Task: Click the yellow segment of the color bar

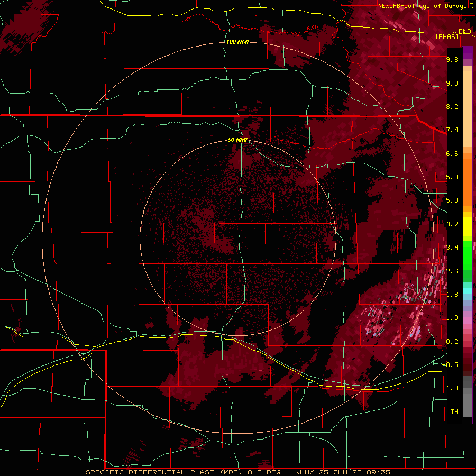Action: click(x=467, y=226)
